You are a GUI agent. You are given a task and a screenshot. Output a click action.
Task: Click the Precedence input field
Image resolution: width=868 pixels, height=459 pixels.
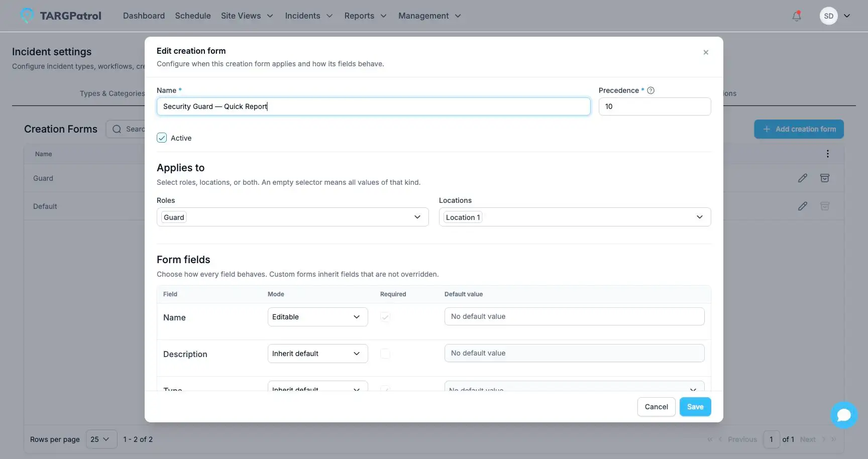(655, 106)
